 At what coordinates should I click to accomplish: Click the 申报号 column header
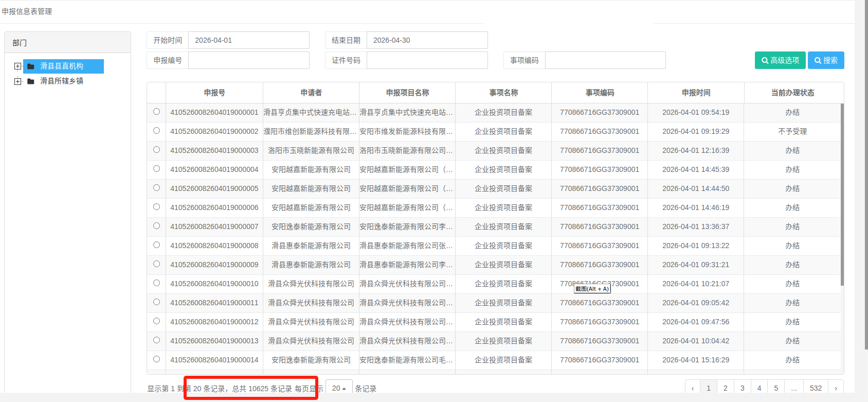[x=214, y=93]
